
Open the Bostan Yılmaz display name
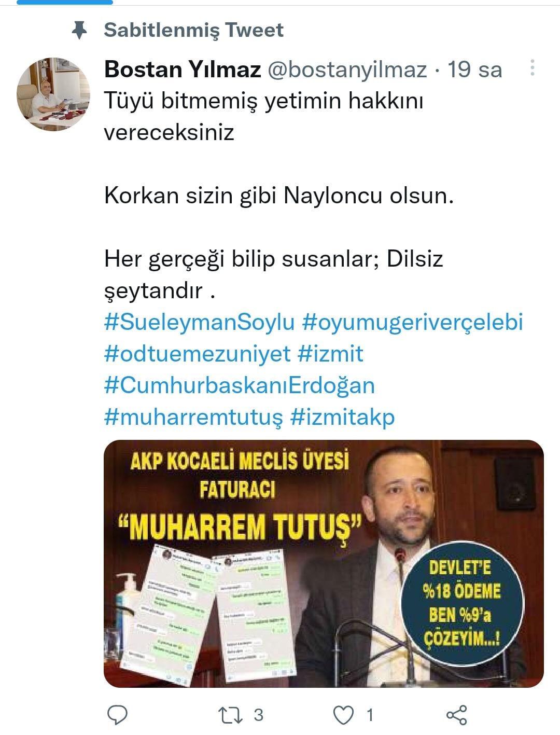tap(183, 69)
